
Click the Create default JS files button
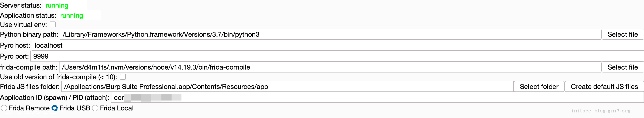(604, 87)
